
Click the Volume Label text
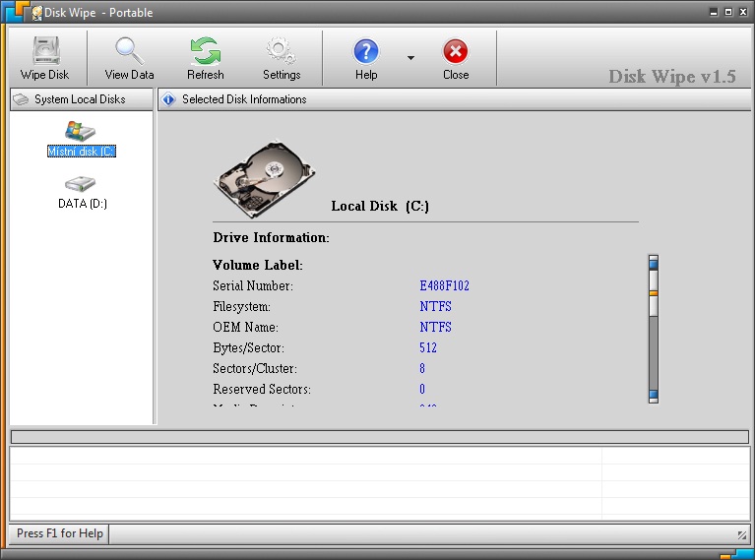[x=258, y=265]
